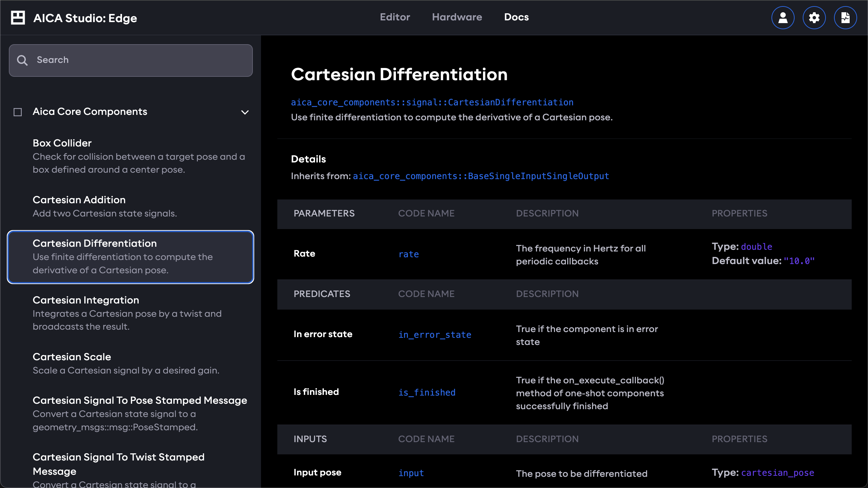This screenshot has height=488, width=868.
Task: Click the Aica Core Components square icon
Action: pyautogui.click(x=18, y=112)
